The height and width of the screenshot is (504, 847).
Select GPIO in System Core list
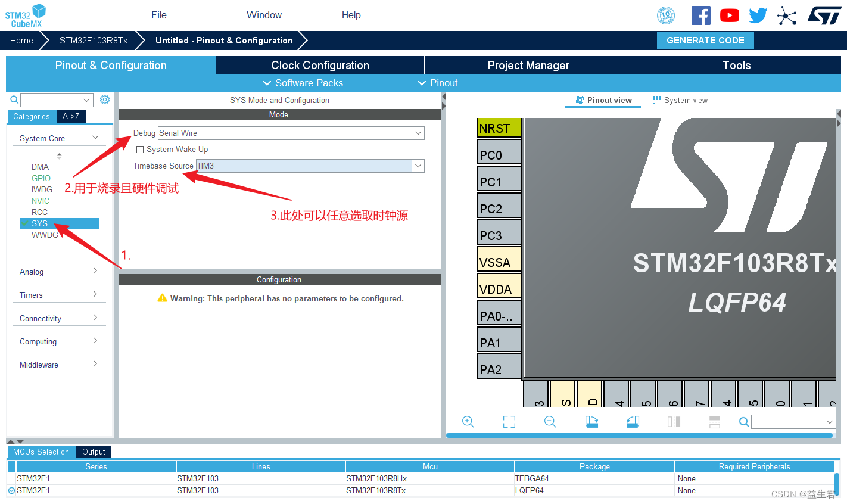pyautogui.click(x=41, y=178)
